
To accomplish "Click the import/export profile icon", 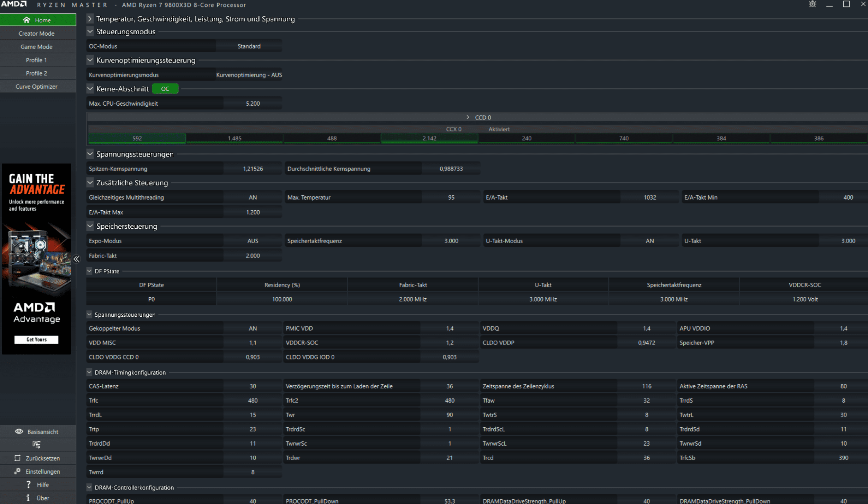I will 36,445.
